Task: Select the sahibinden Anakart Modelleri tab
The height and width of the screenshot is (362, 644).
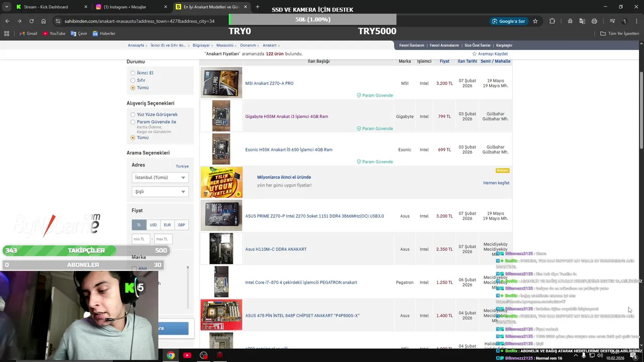Action: pos(212,7)
